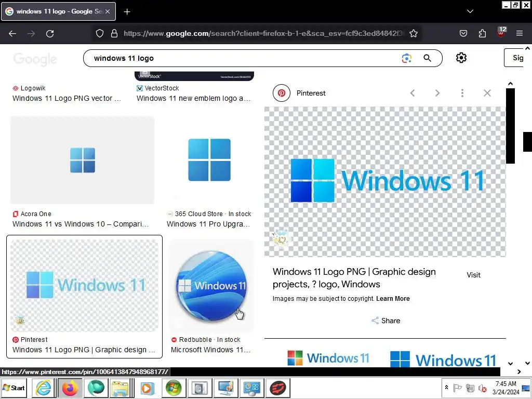The width and height of the screenshot is (532, 399).
Task: Open Windows Media Player taskbar icon
Action: [x=147, y=388]
